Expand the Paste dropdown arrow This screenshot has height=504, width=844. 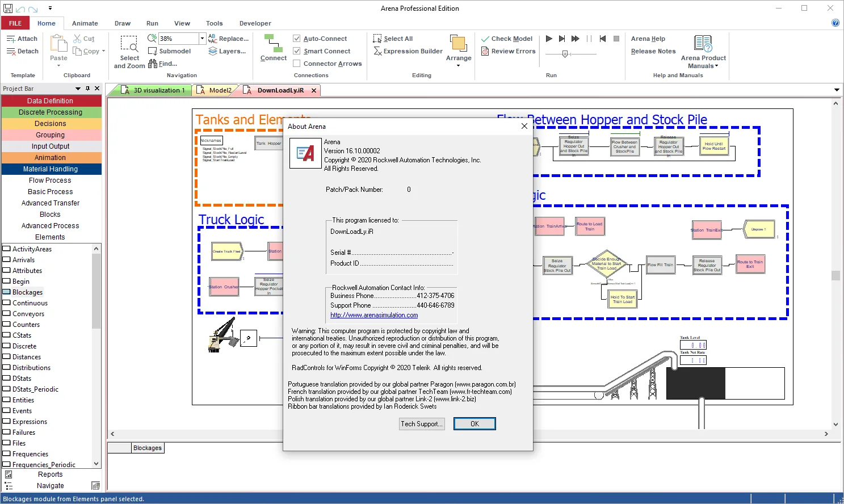pos(58,66)
